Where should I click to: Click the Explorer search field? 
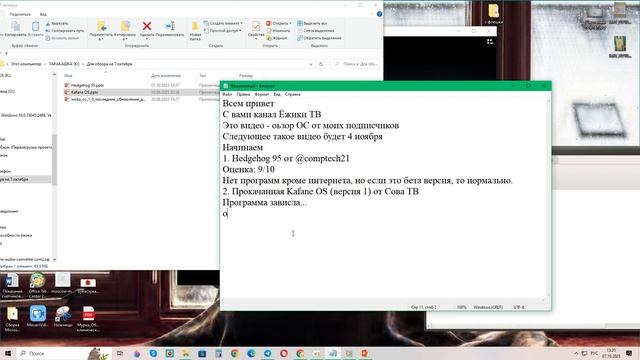pyautogui.click(x=356, y=64)
